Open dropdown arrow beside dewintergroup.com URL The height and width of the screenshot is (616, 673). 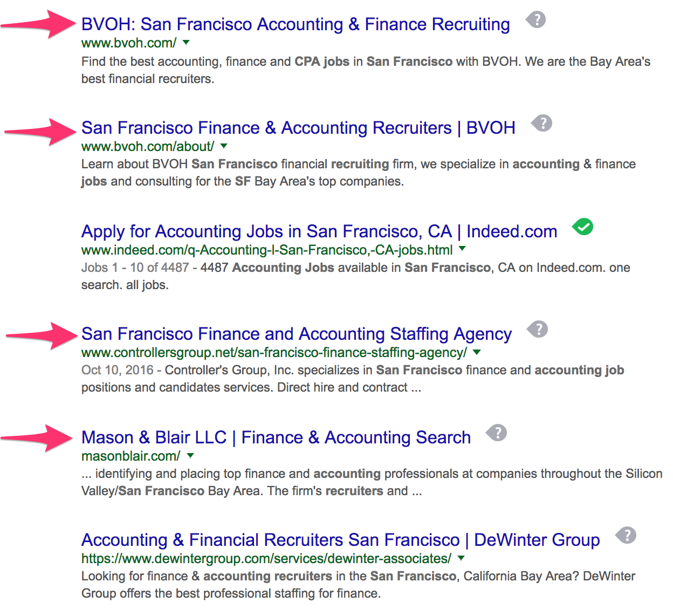tap(461, 558)
